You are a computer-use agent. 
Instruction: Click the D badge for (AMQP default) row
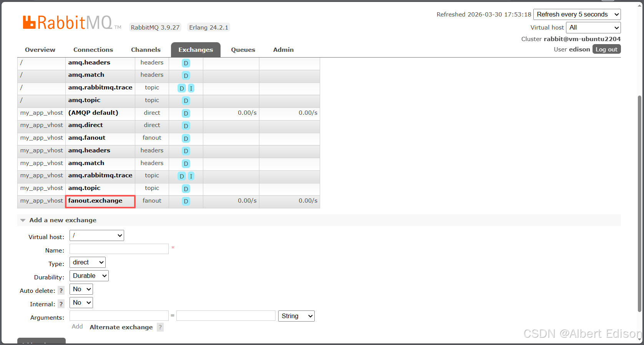click(x=186, y=113)
